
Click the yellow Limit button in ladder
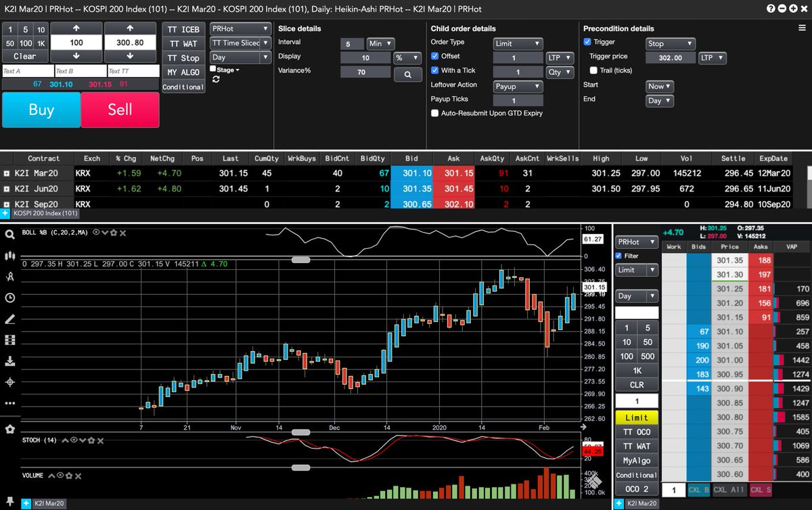637,417
